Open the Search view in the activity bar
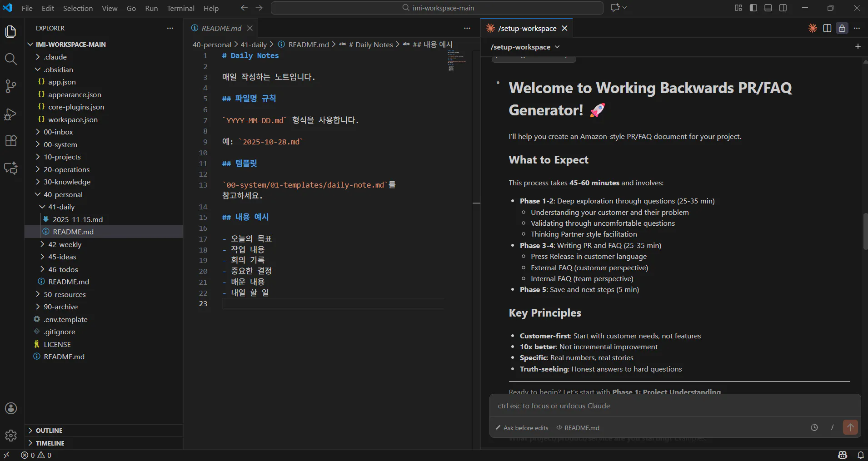Viewport: 868px width, 461px height. tap(11, 59)
